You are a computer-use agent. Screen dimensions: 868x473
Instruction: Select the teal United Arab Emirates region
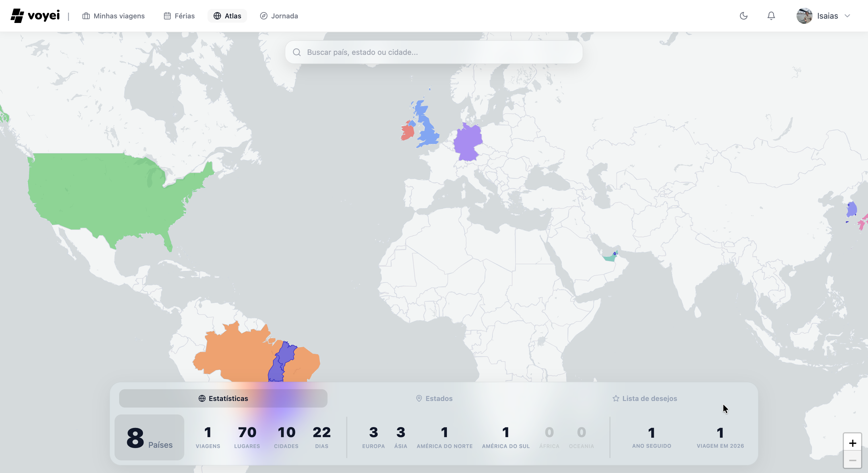(x=609, y=258)
